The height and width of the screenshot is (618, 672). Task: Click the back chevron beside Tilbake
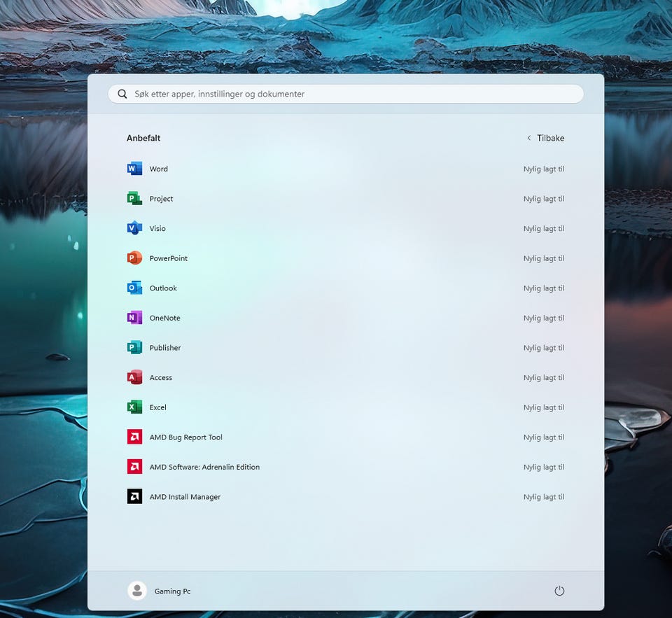529,138
